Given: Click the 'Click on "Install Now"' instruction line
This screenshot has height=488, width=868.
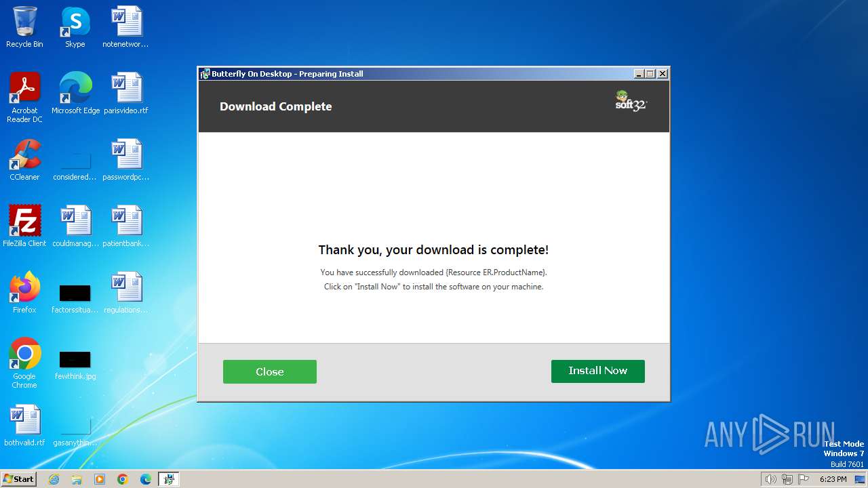Looking at the screenshot, I should pyautogui.click(x=433, y=287).
